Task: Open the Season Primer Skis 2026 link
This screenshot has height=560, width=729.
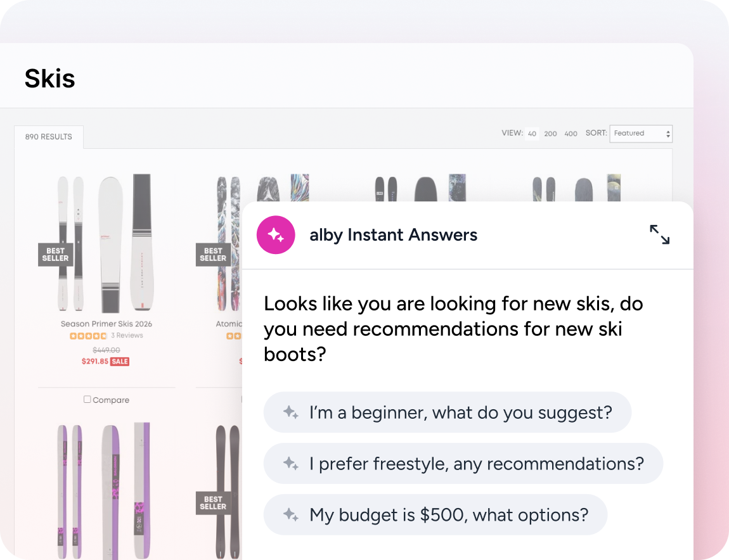Action: tap(106, 324)
